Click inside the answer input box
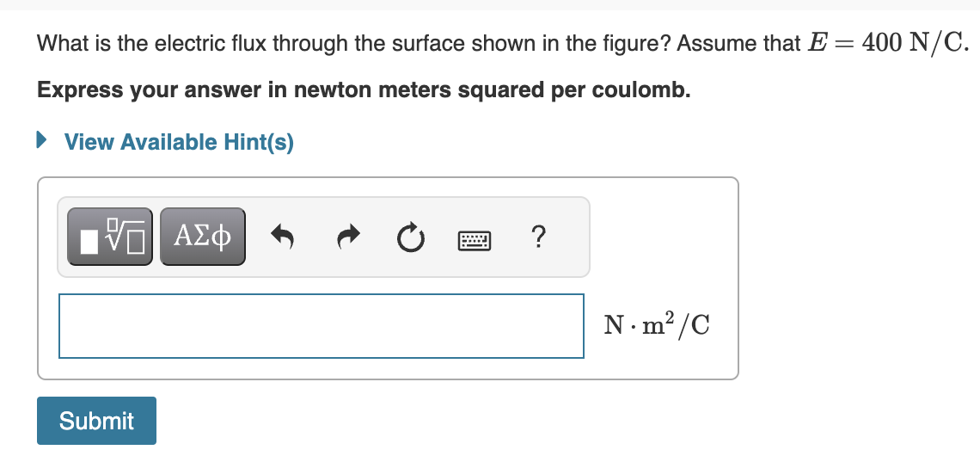This screenshot has height=456, width=980. (x=321, y=326)
